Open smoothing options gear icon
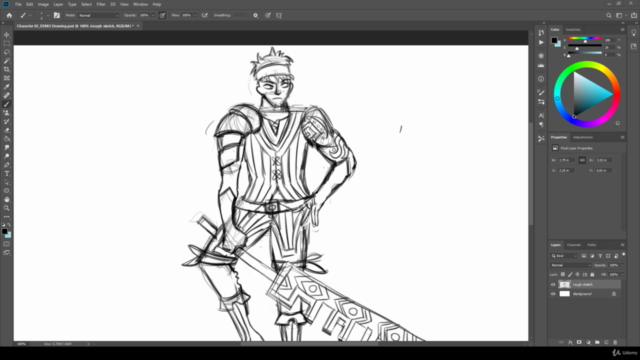Image resolution: width=640 pixels, height=360 pixels. pyautogui.click(x=256, y=16)
